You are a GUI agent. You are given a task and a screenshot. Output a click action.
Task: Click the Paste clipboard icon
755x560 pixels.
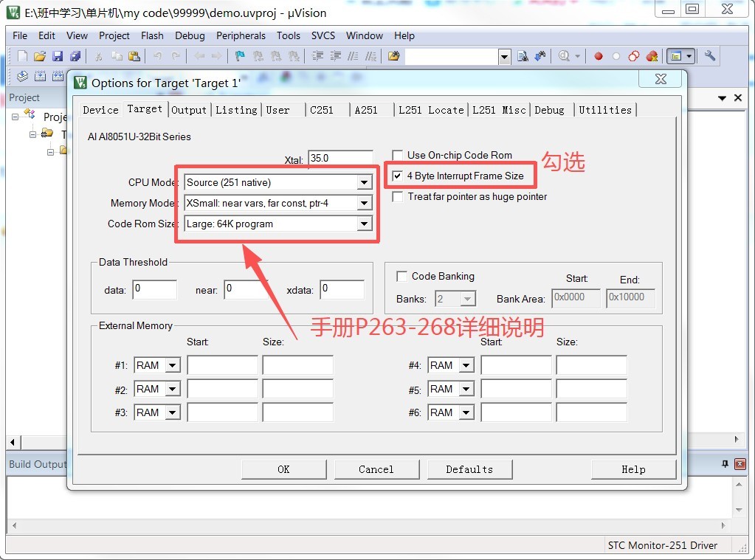(x=134, y=56)
